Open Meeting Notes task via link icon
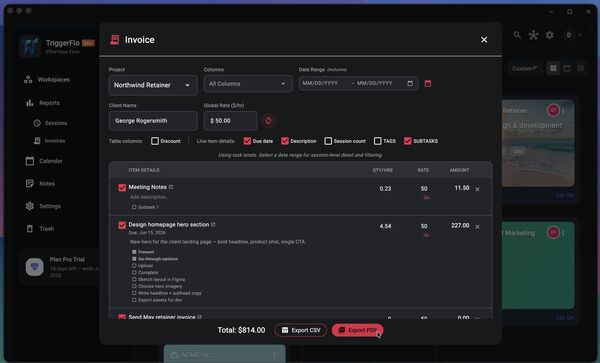Viewport: 600px width, 363px height. pyautogui.click(x=171, y=187)
